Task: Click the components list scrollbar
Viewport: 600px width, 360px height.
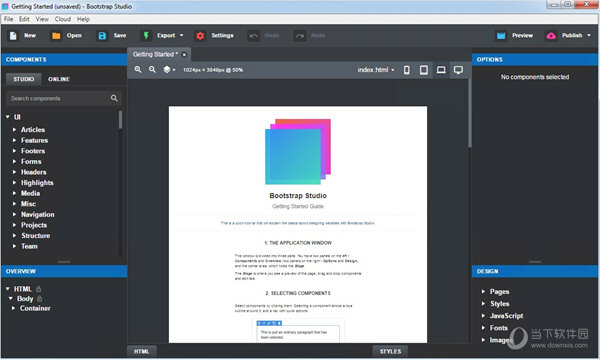Action: [x=120, y=120]
